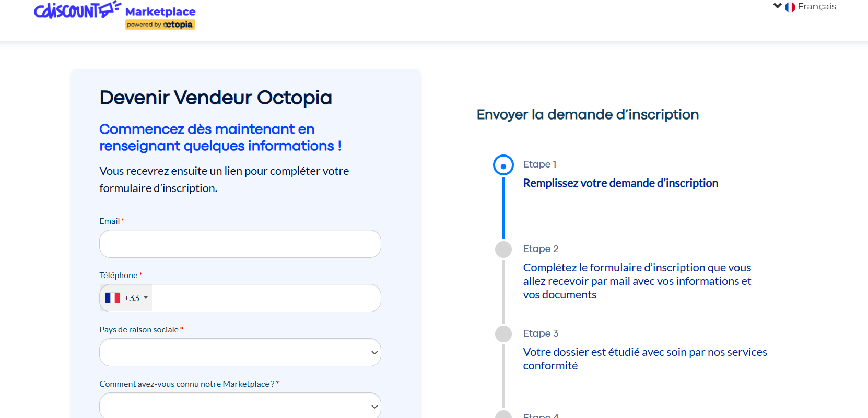Open Comment avez-vous connu notre Marketplace dropdown
Screen dimensions: 868x418
tap(240, 405)
